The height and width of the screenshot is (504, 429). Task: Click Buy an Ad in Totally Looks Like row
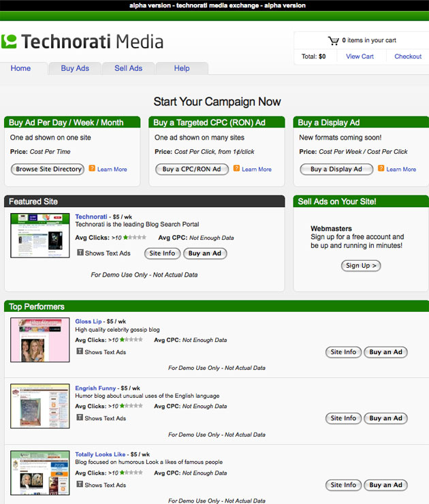tap(385, 485)
